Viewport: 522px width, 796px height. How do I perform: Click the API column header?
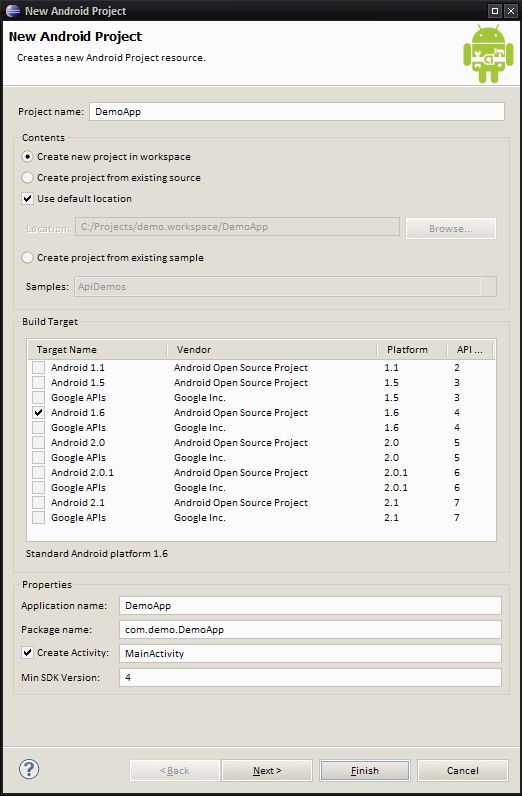coord(470,350)
